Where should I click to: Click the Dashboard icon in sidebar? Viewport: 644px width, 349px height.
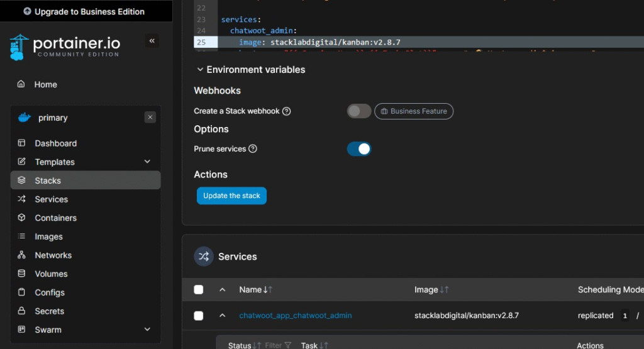tap(21, 143)
